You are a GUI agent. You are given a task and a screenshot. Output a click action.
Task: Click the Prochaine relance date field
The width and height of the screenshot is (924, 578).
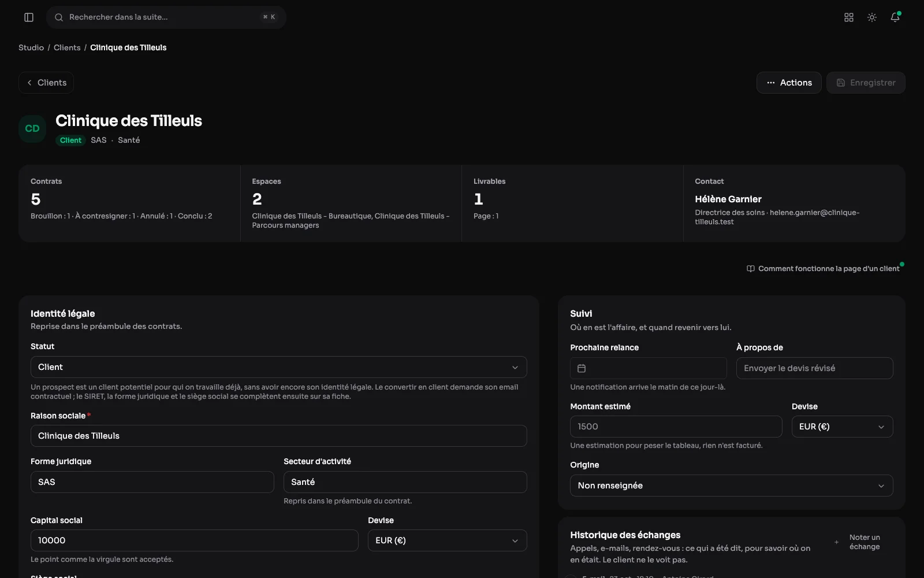click(x=648, y=368)
